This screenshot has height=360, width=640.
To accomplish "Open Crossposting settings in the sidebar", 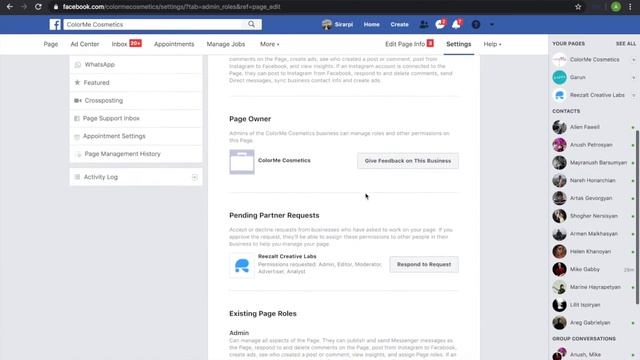I will tap(136, 100).
